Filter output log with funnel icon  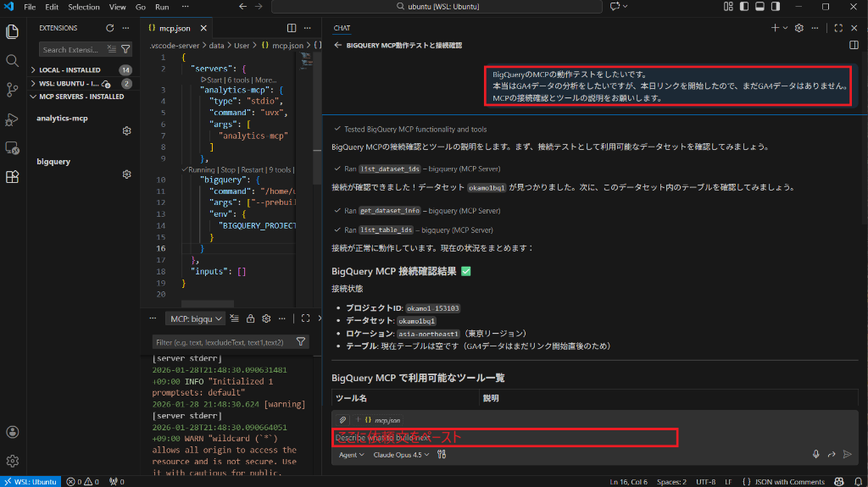(301, 342)
